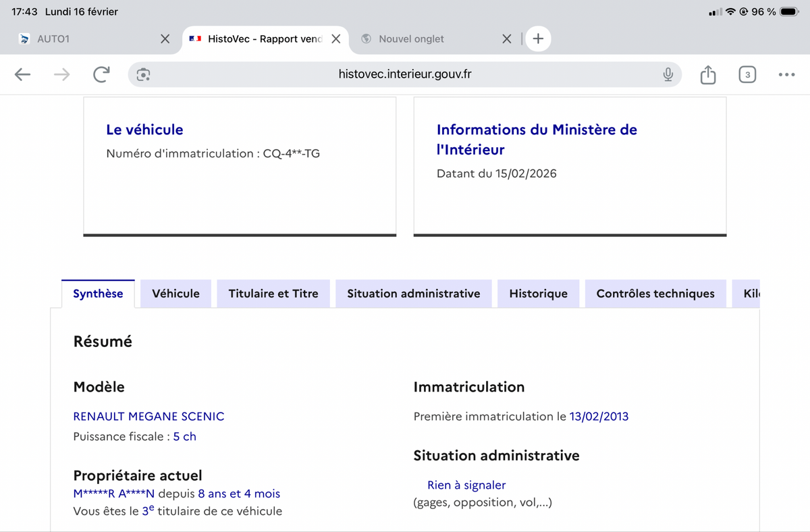Tap the histovec.interieur.gouv.fr address bar

click(405, 75)
